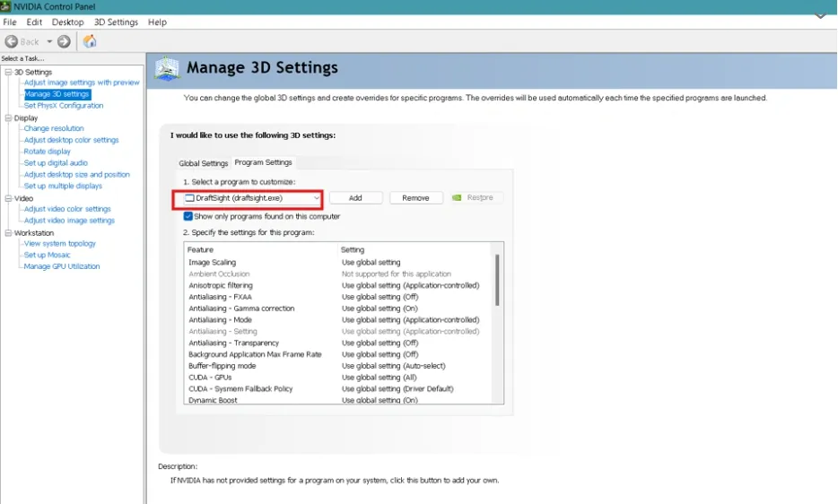Select the CUDA - GPUs row
Screen dimensions: 838x504
[x=337, y=378]
